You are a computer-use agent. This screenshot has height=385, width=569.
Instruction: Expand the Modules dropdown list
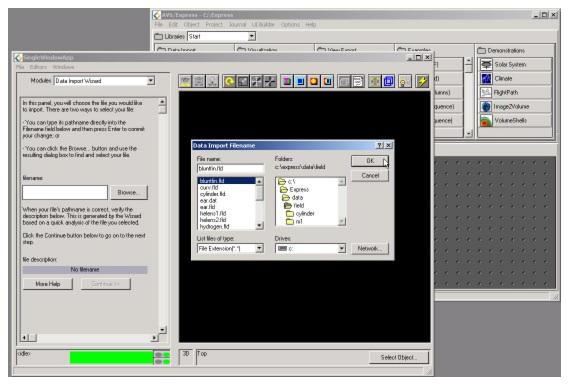coord(151,81)
